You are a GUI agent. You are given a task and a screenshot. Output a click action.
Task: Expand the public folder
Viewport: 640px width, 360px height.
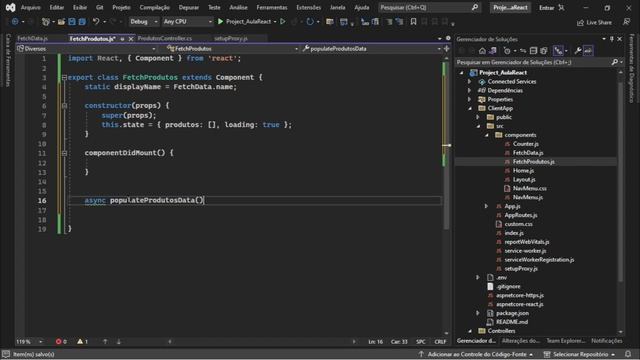point(478,117)
